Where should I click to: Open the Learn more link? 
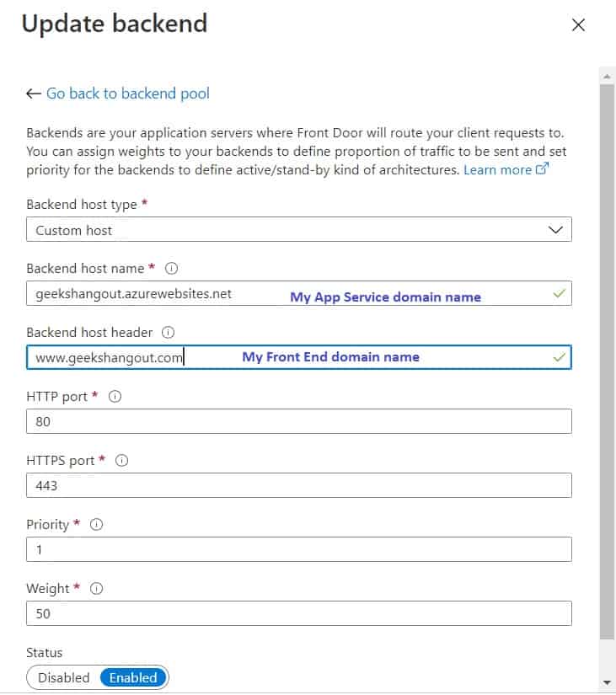[x=497, y=170]
